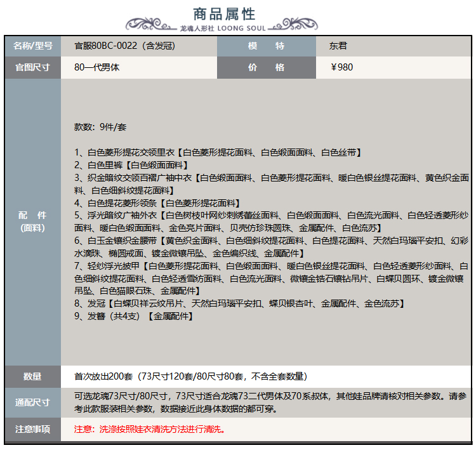Click the 通配尺寸 label cell
Screen dimensions: 476x450
33,402
